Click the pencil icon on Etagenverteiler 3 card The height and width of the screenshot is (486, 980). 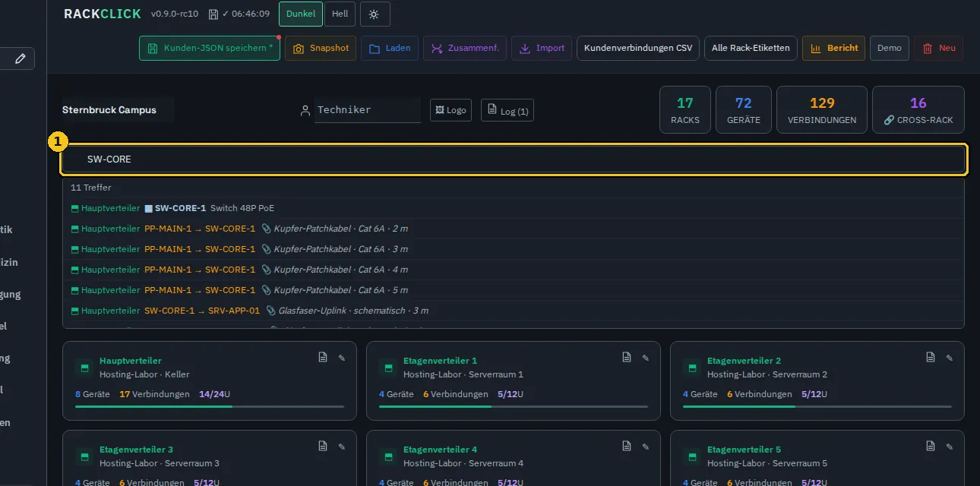click(x=342, y=447)
